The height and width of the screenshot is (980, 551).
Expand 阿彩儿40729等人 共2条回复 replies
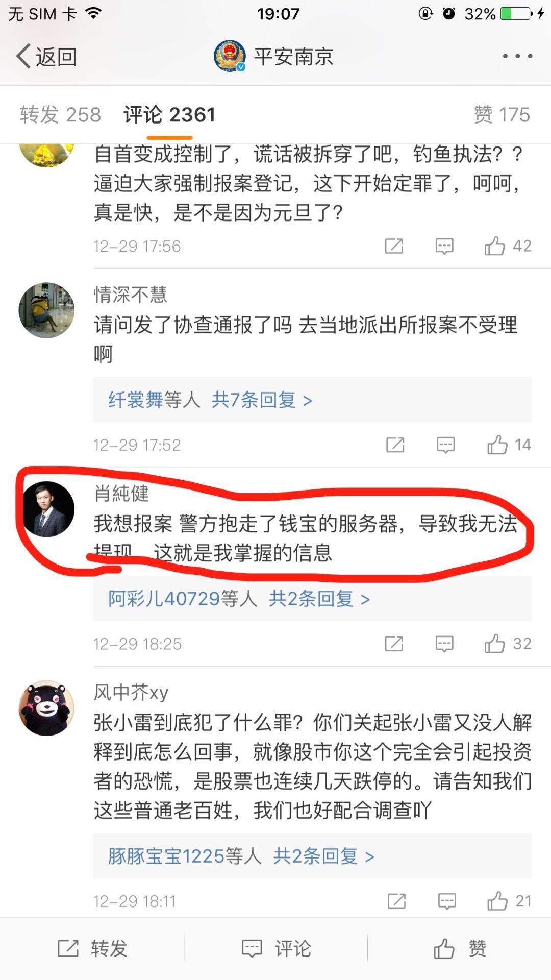pos(312,598)
